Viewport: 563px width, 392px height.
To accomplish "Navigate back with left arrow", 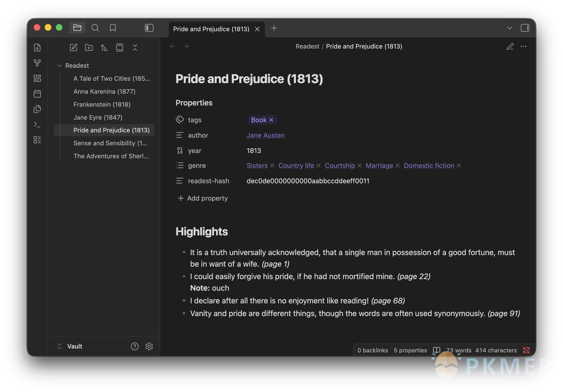I will [x=173, y=46].
